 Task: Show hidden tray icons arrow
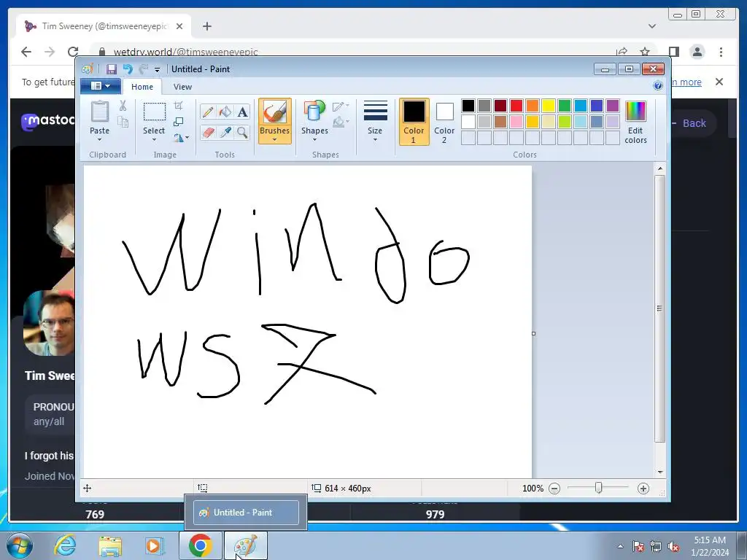620,546
